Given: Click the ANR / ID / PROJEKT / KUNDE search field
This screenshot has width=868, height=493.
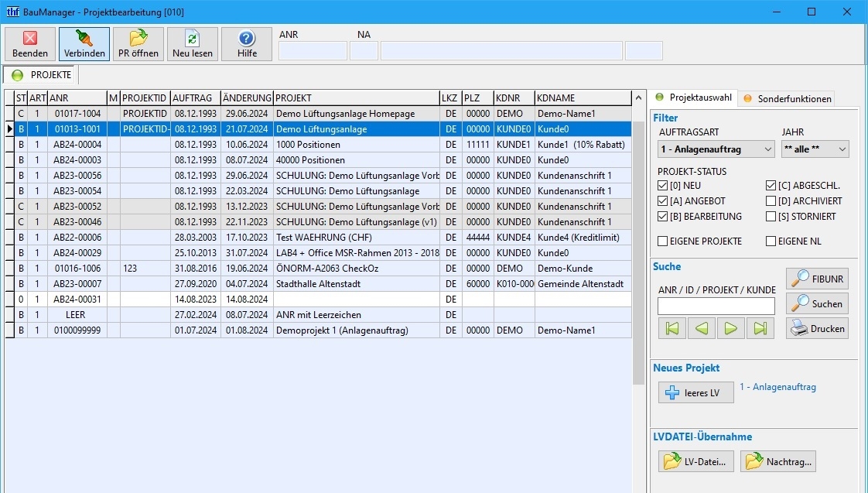Looking at the screenshot, I should pos(716,306).
